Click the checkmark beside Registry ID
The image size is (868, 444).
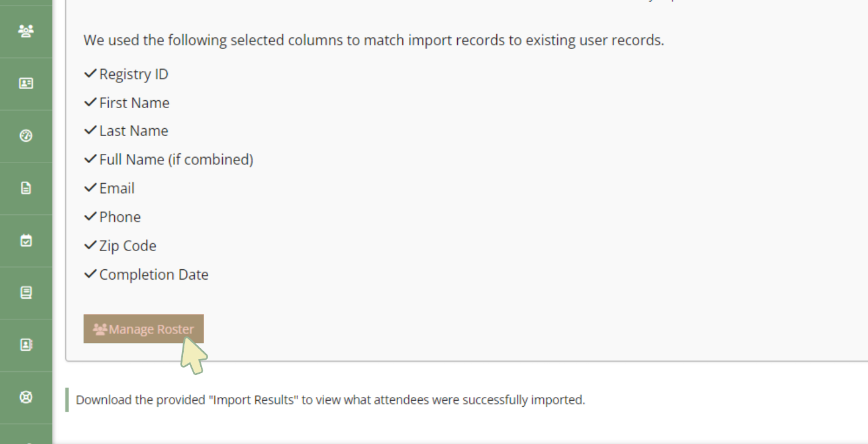click(90, 74)
